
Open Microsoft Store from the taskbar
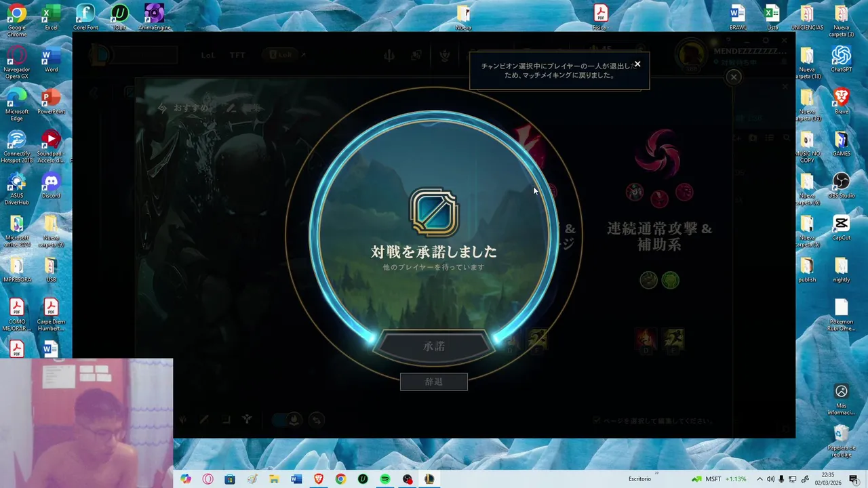coord(230,479)
